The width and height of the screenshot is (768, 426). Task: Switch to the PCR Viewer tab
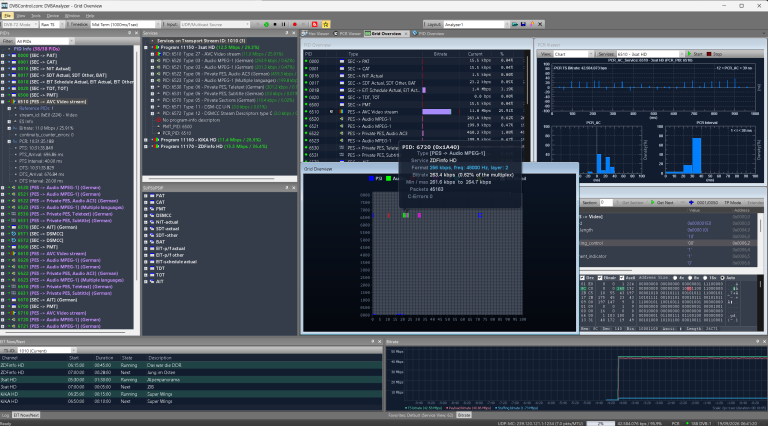(x=347, y=34)
